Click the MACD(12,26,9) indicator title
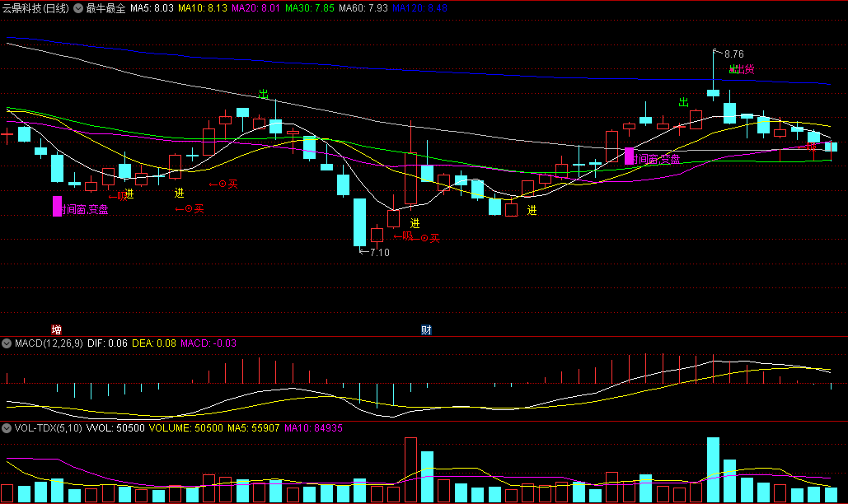Image resolution: width=848 pixels, height=504 pixels. click(49, 343)
